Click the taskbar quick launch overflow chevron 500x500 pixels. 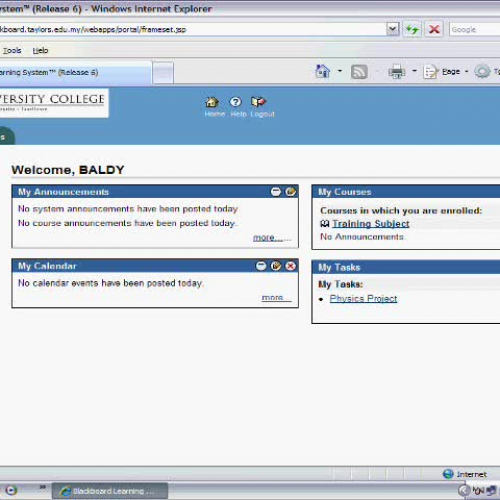pyautogui.click(x=43, y=487)
